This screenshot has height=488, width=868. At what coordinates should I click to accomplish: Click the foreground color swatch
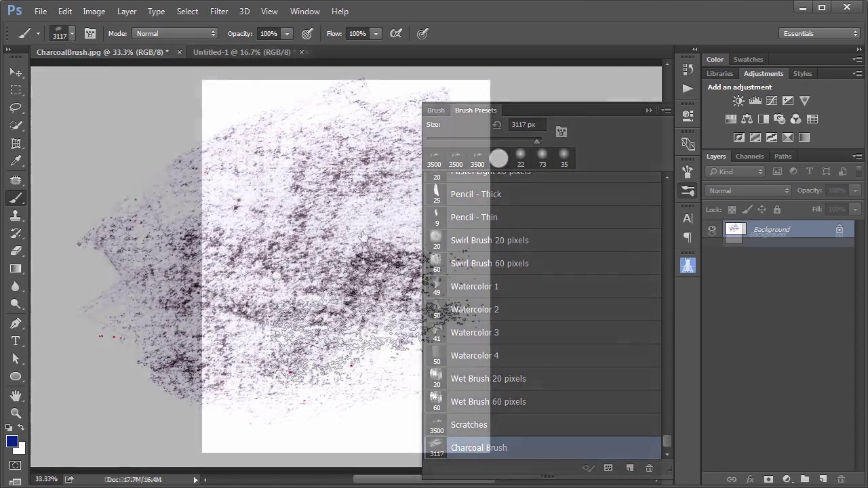click(x=12, y=441)
